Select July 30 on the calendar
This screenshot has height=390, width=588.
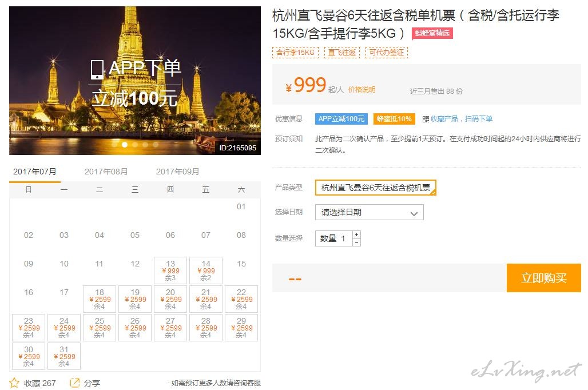[29, 356]
